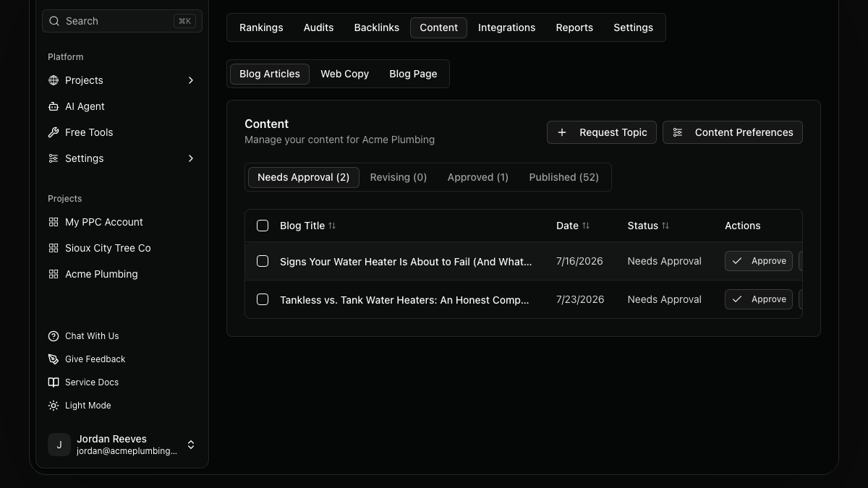Check the box for Signs Your Water Heater article
This screenshot has height=488, width=868.
click(263, 261)
